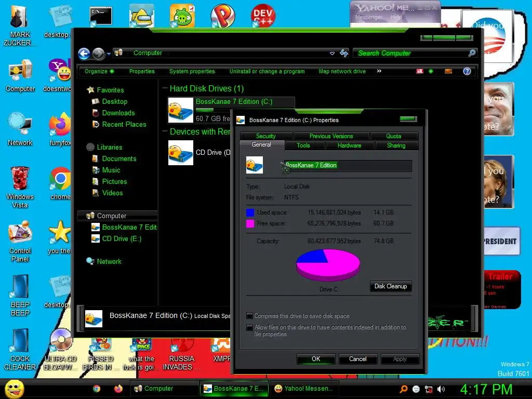Image resolution: width=532 pixels, height=399 pixels.
Task: Switch to the Hardware tab
Action: 350,145
